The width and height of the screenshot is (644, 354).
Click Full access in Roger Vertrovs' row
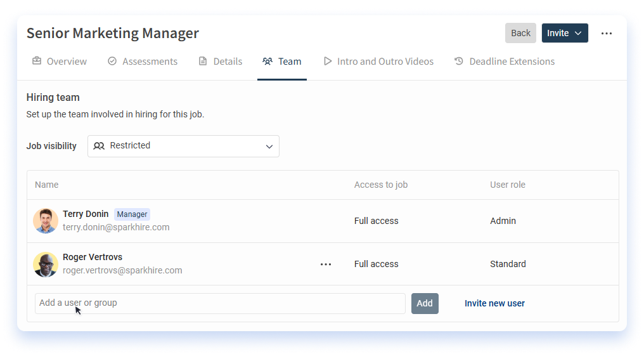point(377,264)
